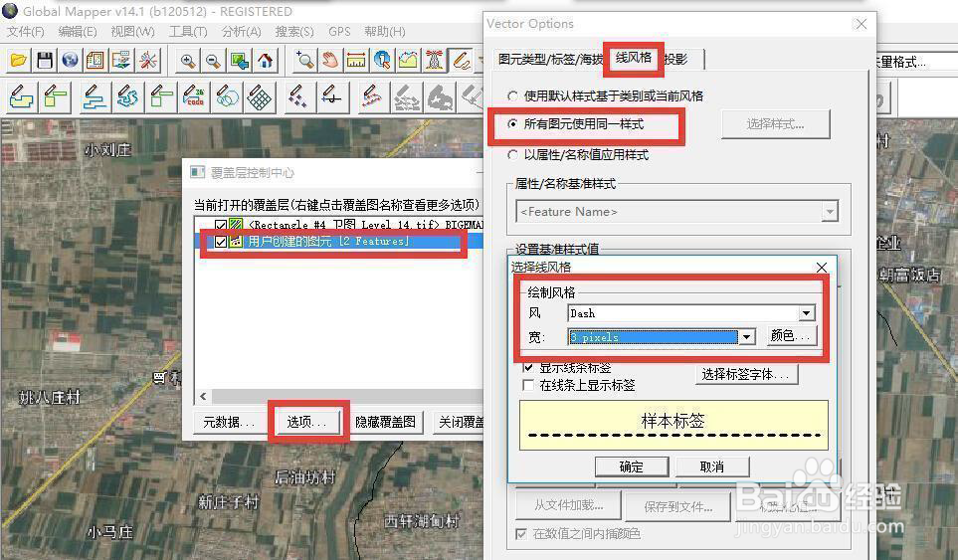Open the Dash line style dropdown
The height and width of the screenshot is (560, 958).
807,313
